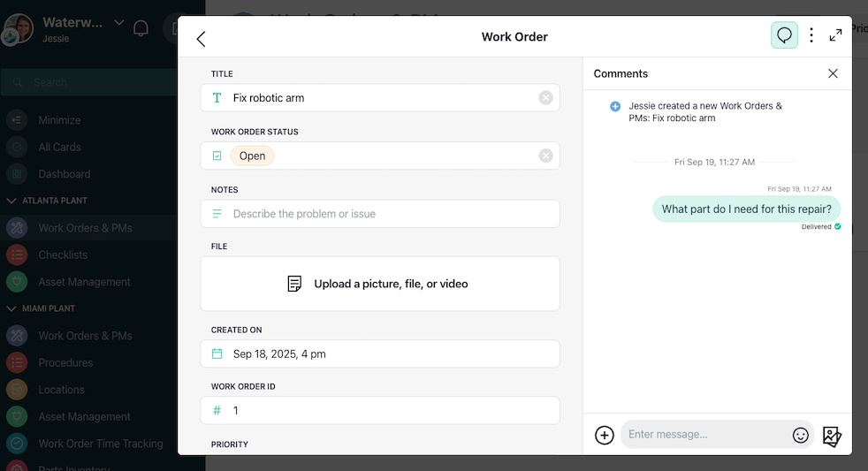Viewport: 868px width, 471px height.
Task: Close the Comments panel
Action: (x=833, y=73)
